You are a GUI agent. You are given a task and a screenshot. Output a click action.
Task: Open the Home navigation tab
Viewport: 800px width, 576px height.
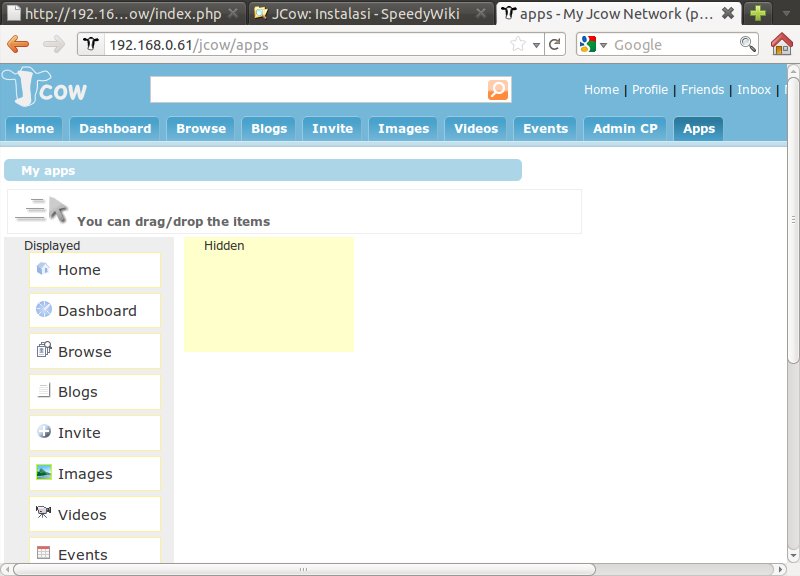click(x=34, y=129)
